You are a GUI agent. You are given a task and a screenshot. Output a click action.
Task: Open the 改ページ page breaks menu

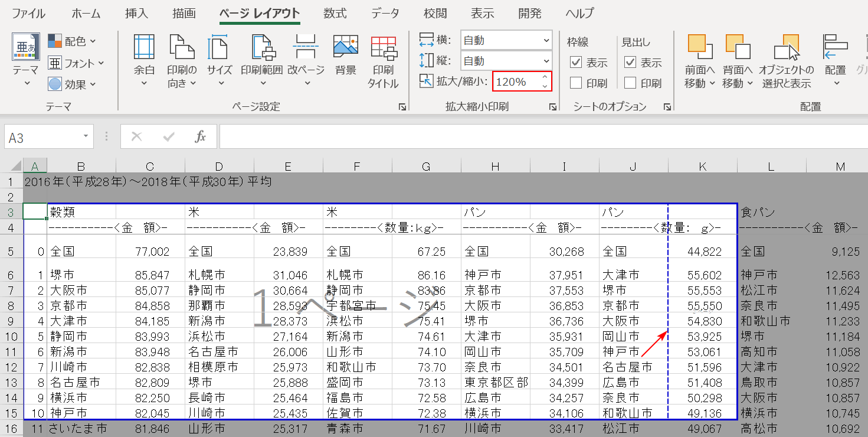click(x=306, y=61)
